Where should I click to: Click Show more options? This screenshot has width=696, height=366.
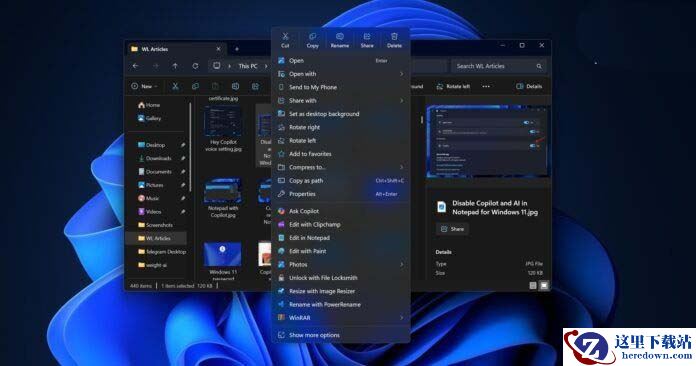(x=340, y=335)
